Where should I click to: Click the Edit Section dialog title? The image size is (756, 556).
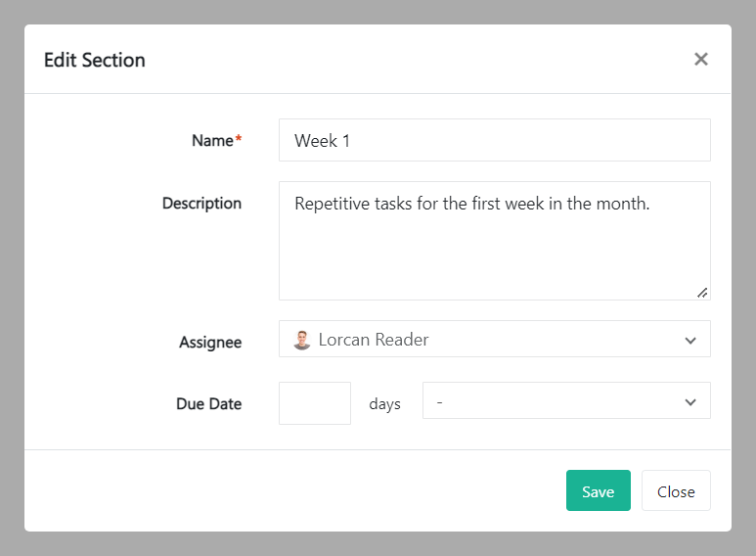pos(95,60)
